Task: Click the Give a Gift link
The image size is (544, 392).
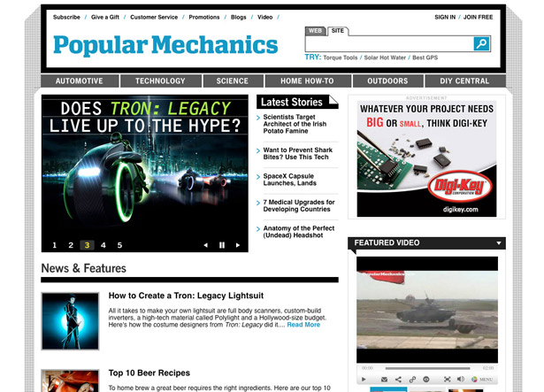Action: coord(104,17)
